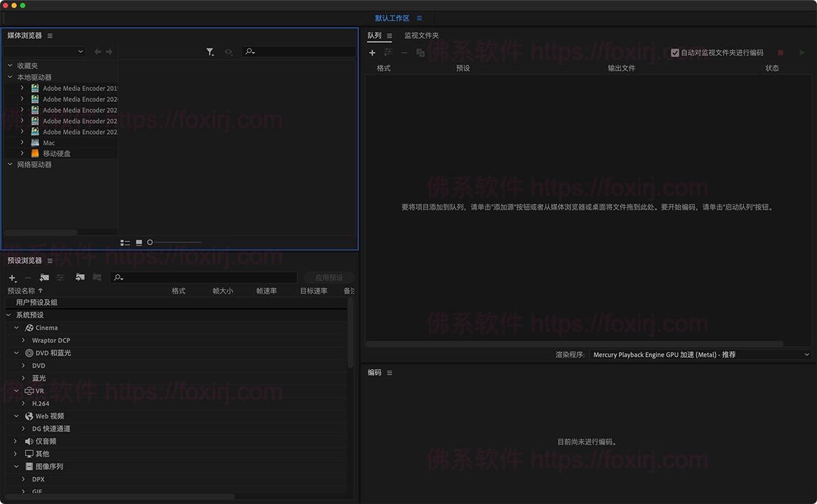Open the filter icon in 媒体浏览器
Image resolution: width=817 pixels, height=504 pixels.
[210, 51]
